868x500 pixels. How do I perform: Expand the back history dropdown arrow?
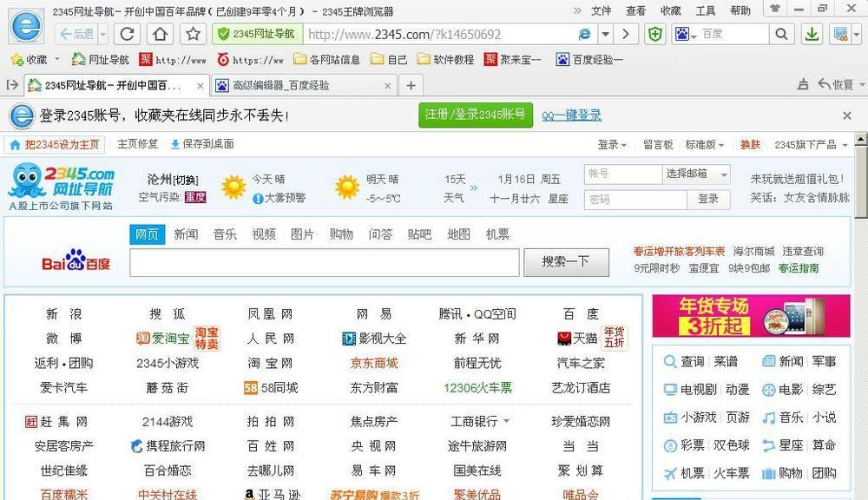click(103, 35)
